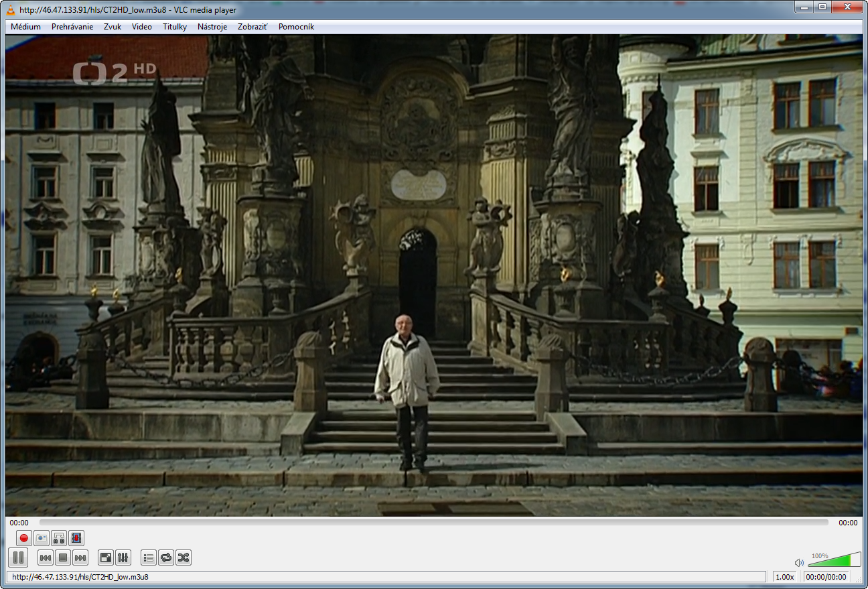This screenshot has height=589, width=868.
Task: Toggle the loop repeat mode
Action: (x=166, y=558)
